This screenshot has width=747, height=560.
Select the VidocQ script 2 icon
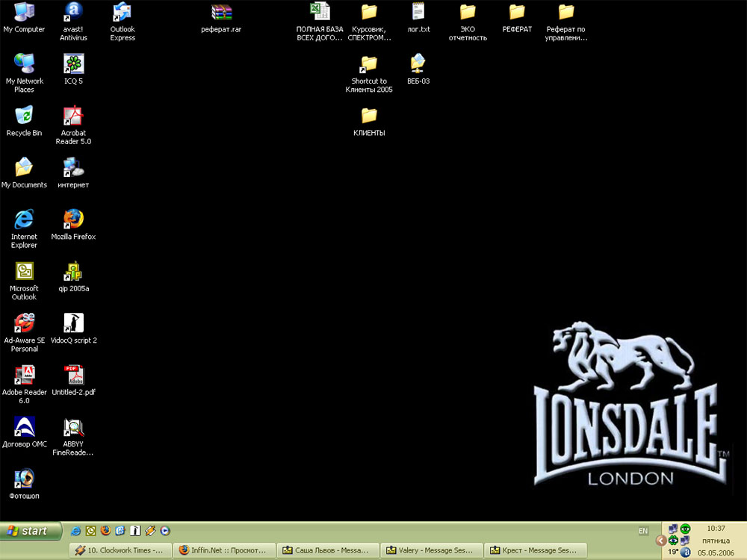coord(73,329)
